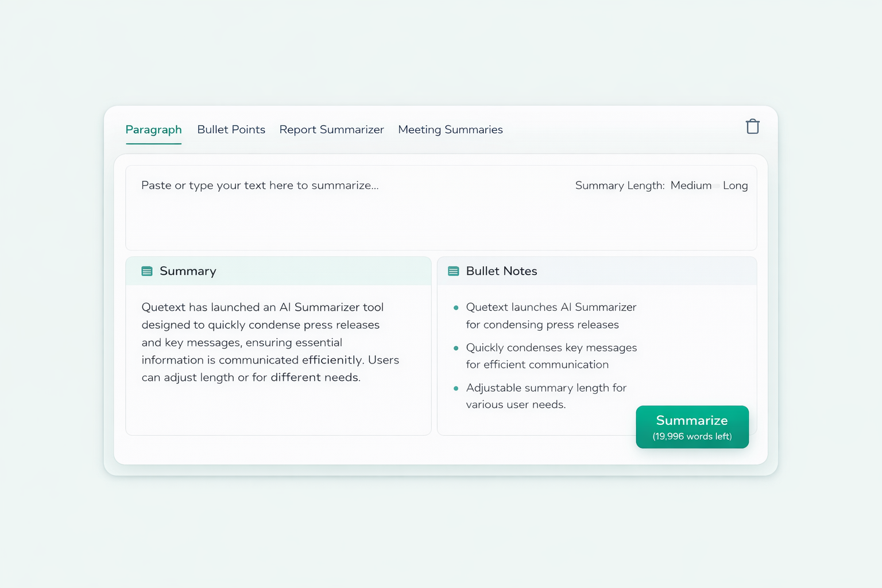Image resolution: width=882 pixels, height=588 pixels.
Task: Click the Bullet Notes panel heading
Action: point(501,271)
